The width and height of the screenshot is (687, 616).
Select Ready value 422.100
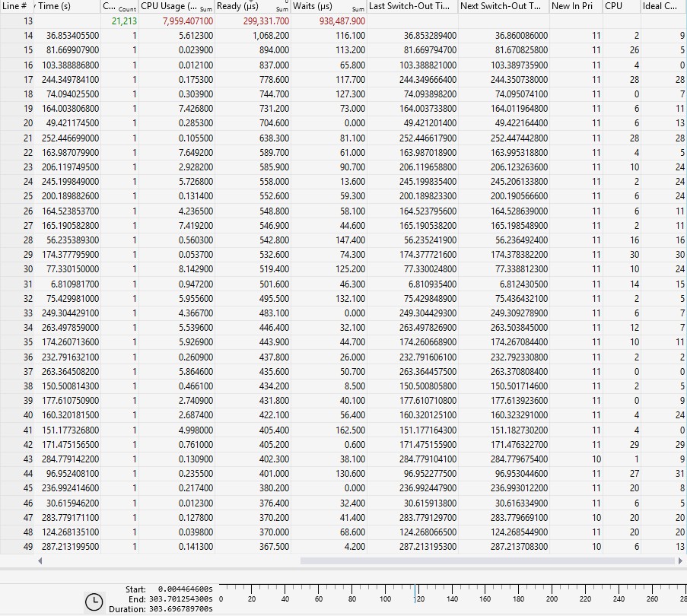[275, 415]
